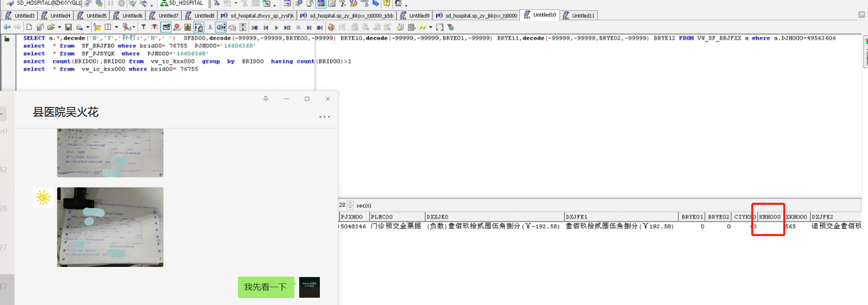
Task: Click the cell 门诊预交金票据
Action: (396, 226)
